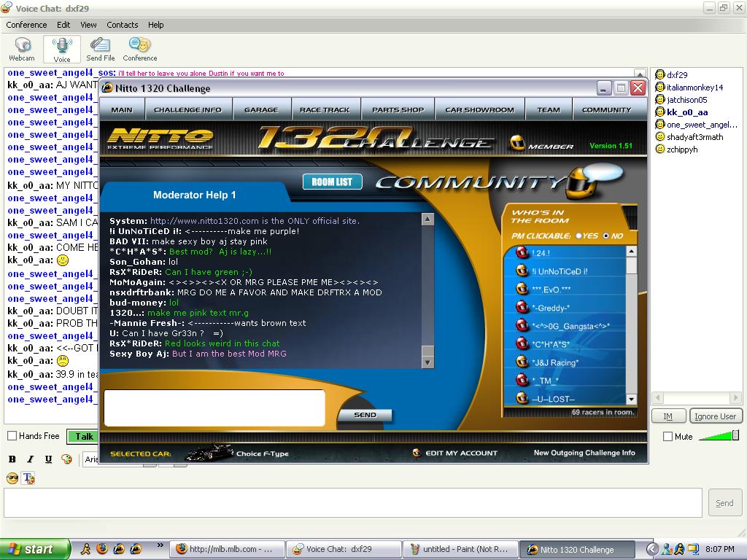Click the participant list horizontal scroll right arrow
747x560 pixels.
pyautogui.click(x=736, y=397)
